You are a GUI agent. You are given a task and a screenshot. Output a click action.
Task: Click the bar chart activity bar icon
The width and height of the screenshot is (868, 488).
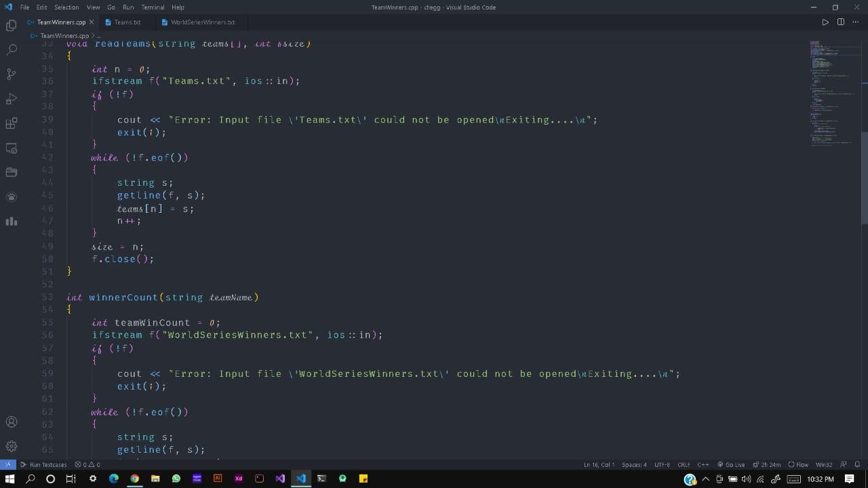11,221
